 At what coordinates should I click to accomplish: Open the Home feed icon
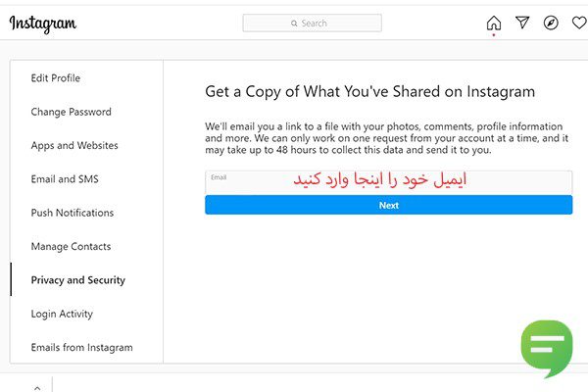tap(494, 23)
